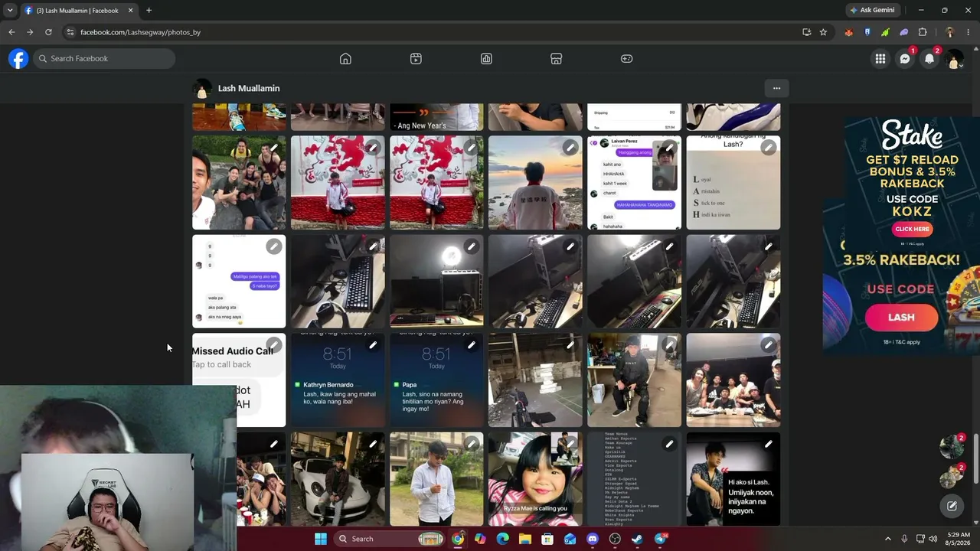Screen dimensions: 980x551
Task: Edit the Papa lock screen photo
Action: [x=472, y=345]
